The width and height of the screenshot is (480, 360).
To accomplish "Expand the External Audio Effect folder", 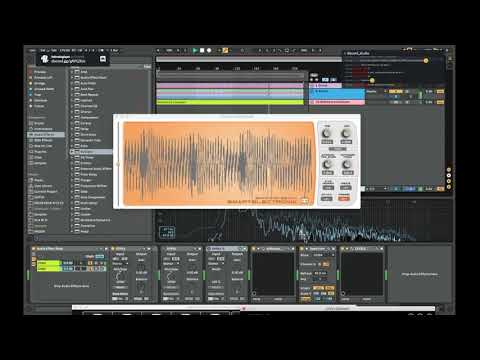I will click(72, 169).
